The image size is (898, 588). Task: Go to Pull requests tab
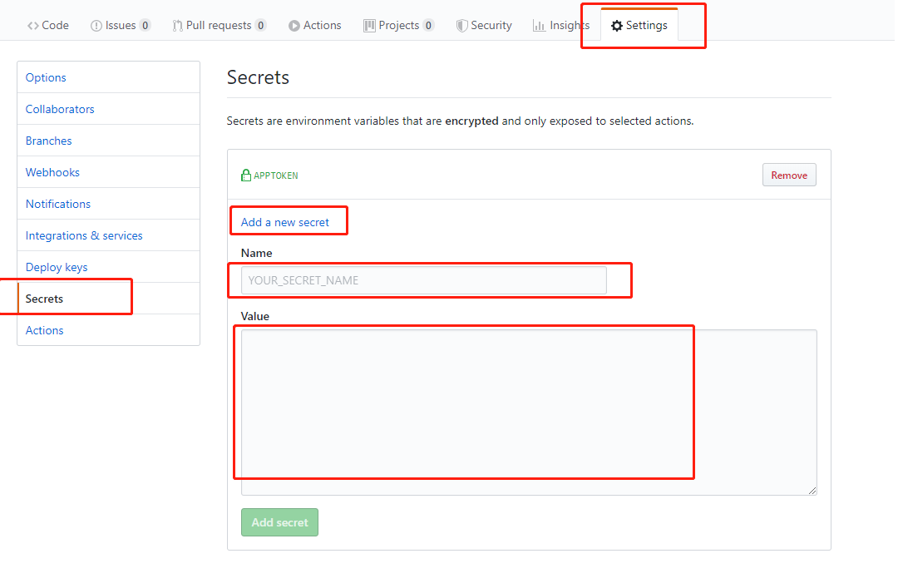[x=220, y=25]
